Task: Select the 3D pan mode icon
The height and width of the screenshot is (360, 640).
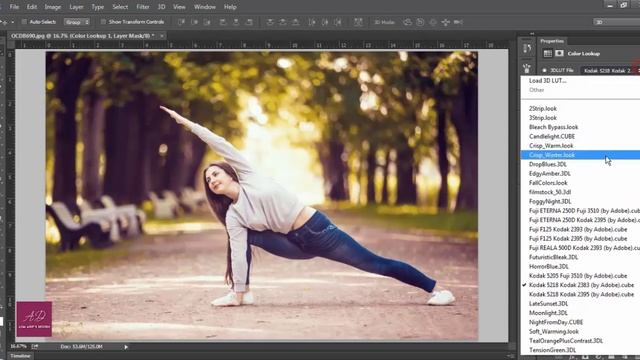Action: tap(433, 22)
